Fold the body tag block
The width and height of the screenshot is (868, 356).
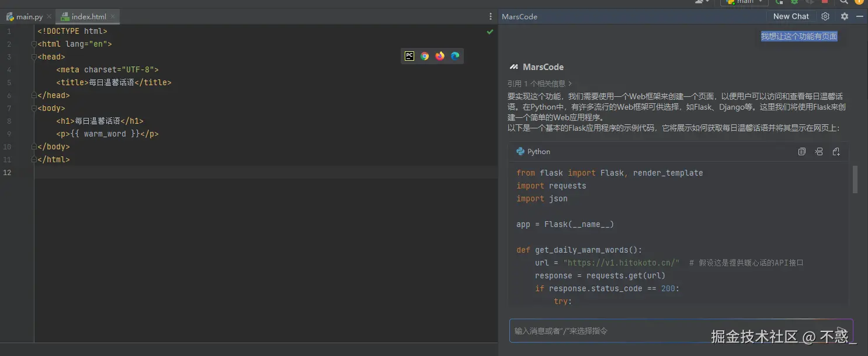pos(34,109)
